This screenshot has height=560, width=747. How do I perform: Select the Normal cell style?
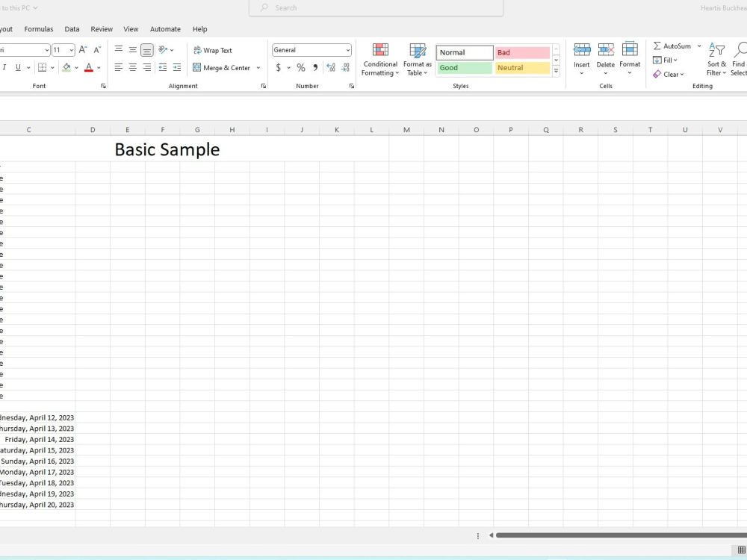coord(465,52)
